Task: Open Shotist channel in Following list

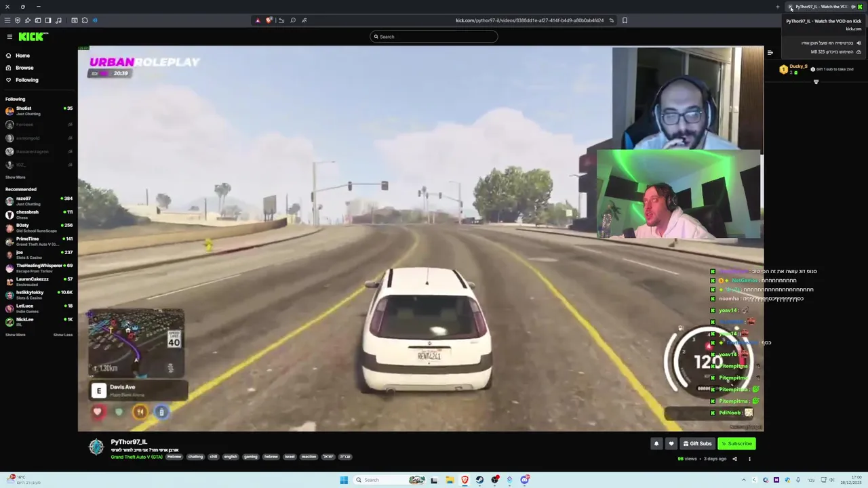Action: click(39, 110)
